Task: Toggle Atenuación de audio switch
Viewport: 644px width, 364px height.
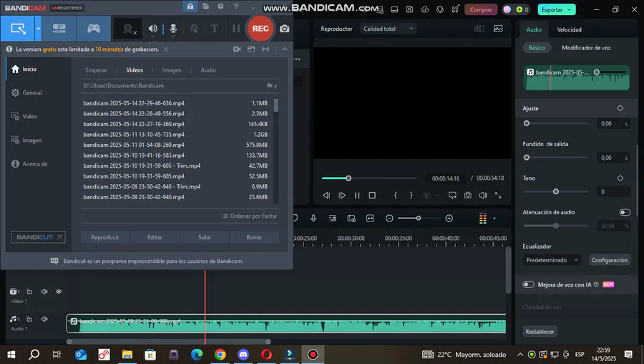Action: pyautogui.click(x=625, y=212)
